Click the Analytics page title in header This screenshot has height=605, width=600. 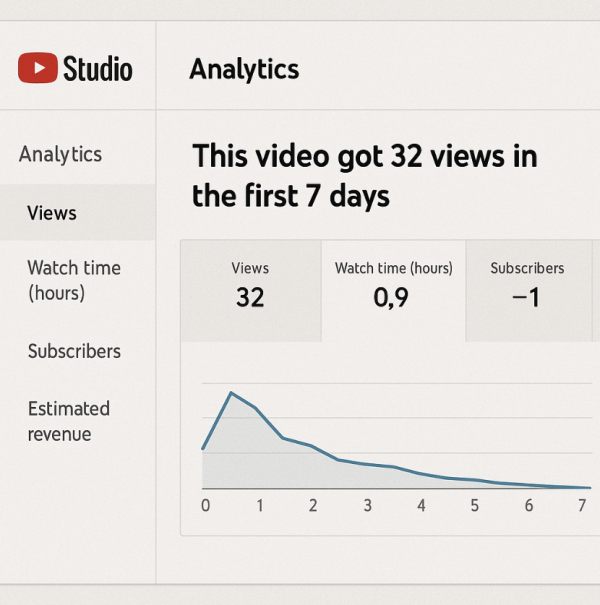click(244, 69)
